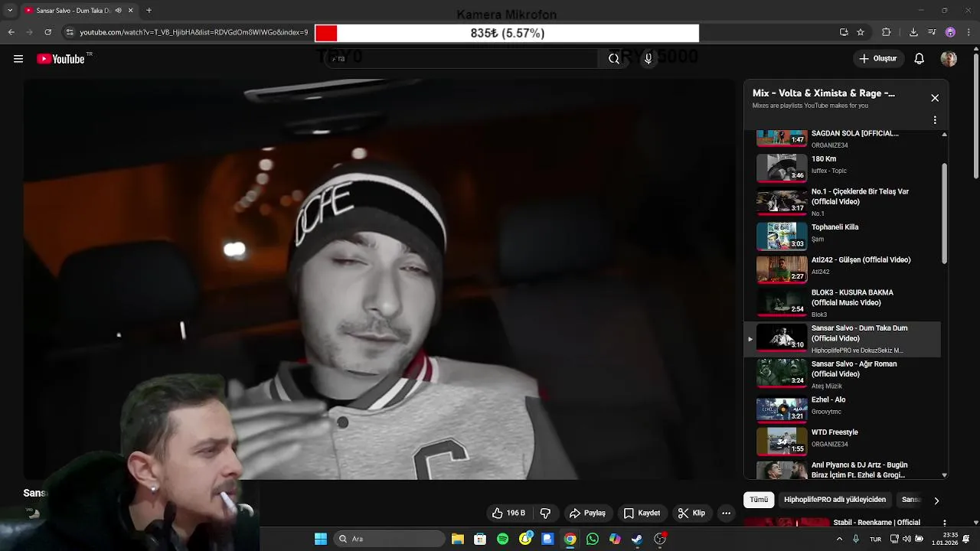Open Steam from the taskbar
The width and height of the screenshot is (980, 551).
coord(637,539)
